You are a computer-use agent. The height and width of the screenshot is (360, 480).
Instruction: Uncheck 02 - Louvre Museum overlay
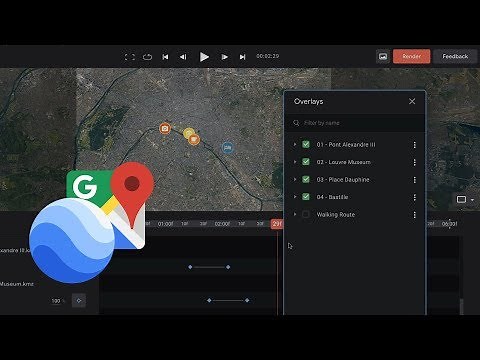306,162
